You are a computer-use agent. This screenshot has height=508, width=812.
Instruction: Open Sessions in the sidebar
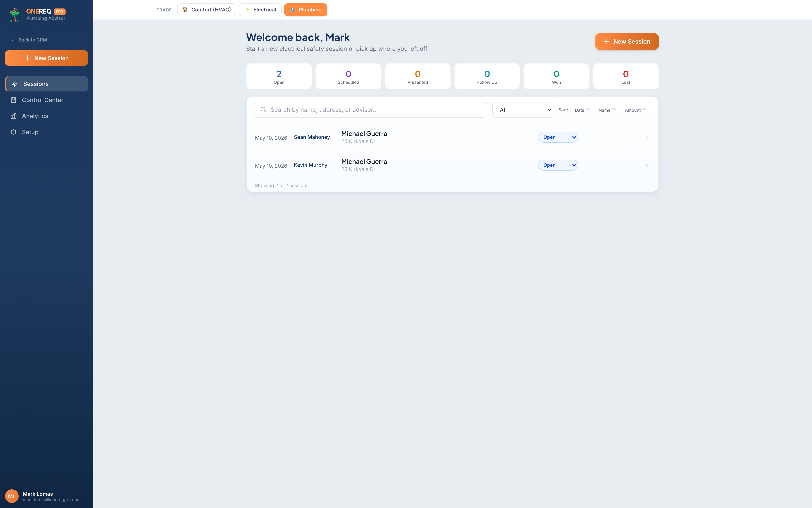coord(46,84)
